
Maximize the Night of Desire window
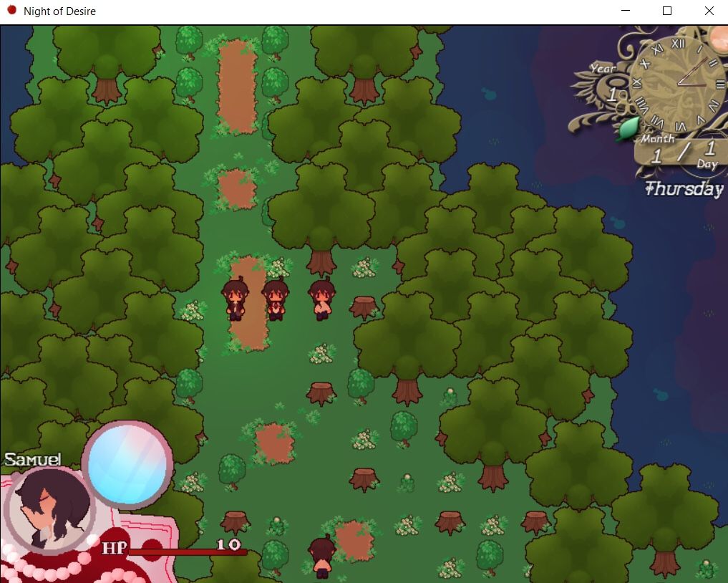pos(667,11)
